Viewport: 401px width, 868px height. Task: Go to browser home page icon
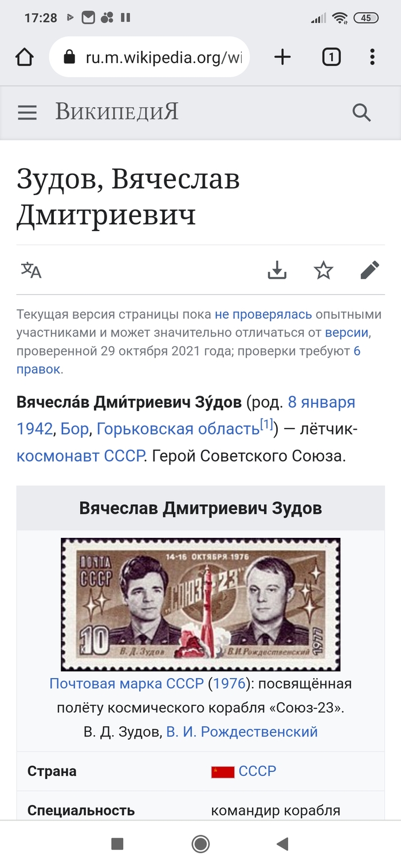(25, 57)
